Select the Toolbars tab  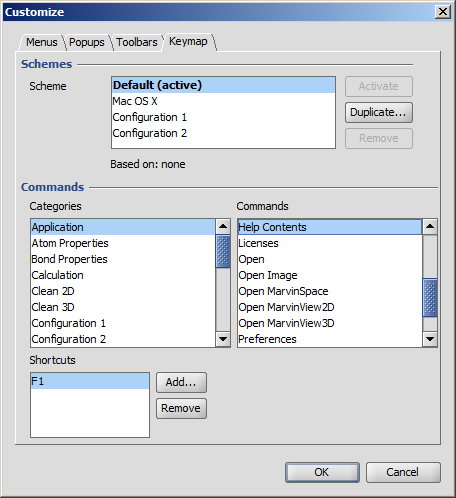pyautogui.click(x=137, y=42)
